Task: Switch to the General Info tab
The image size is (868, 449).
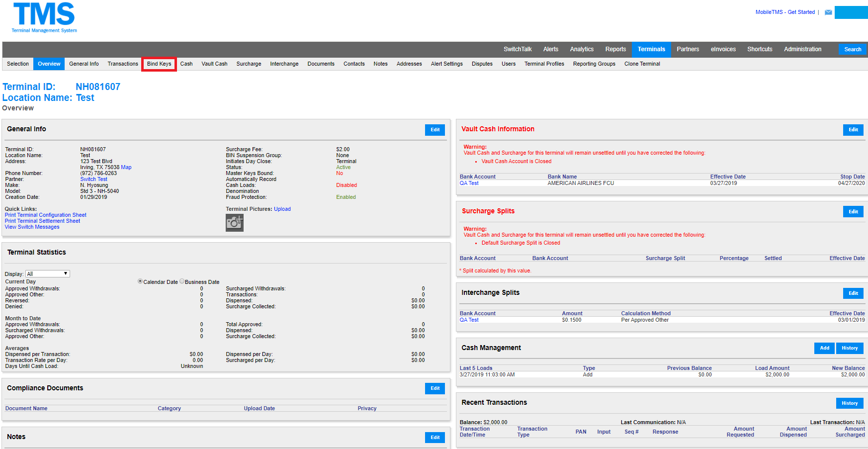Action: (84, 64)
